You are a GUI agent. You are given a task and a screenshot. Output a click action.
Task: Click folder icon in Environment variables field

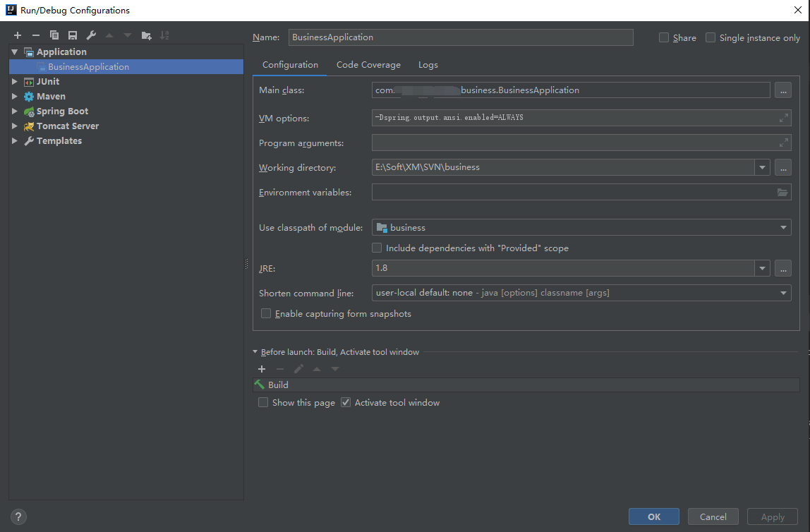(782, 193)
